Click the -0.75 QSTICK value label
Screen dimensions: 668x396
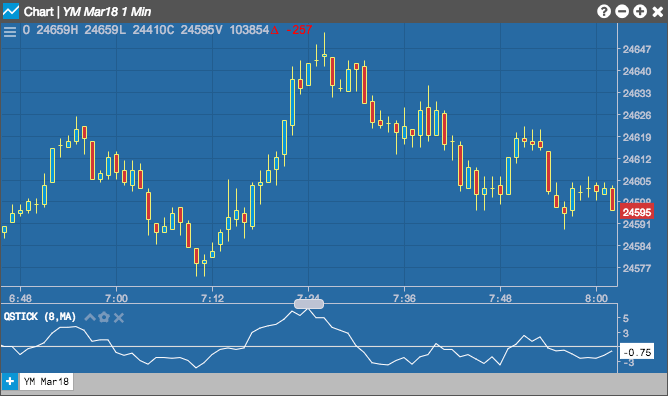pyautogui.click(x=637, y=353)
